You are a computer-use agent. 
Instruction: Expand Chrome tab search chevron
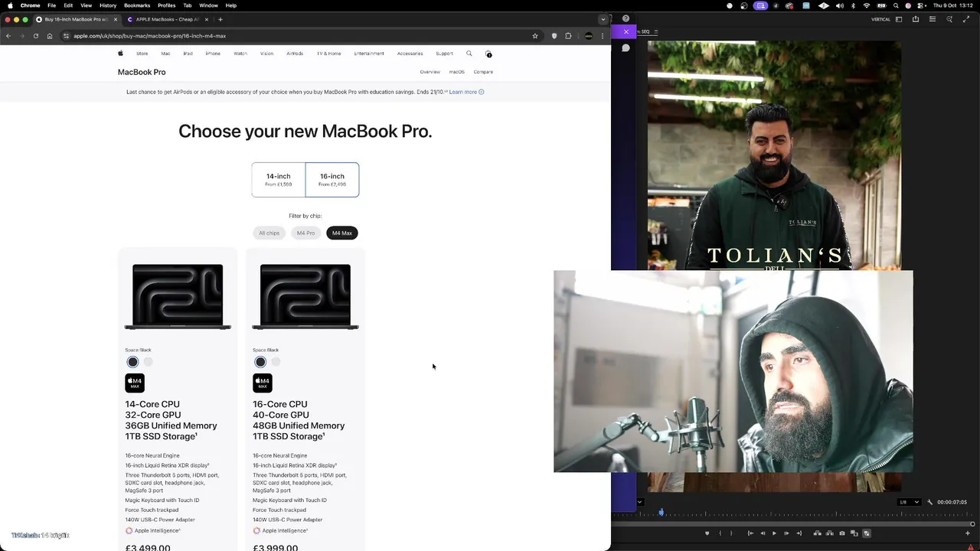[603, 19]
